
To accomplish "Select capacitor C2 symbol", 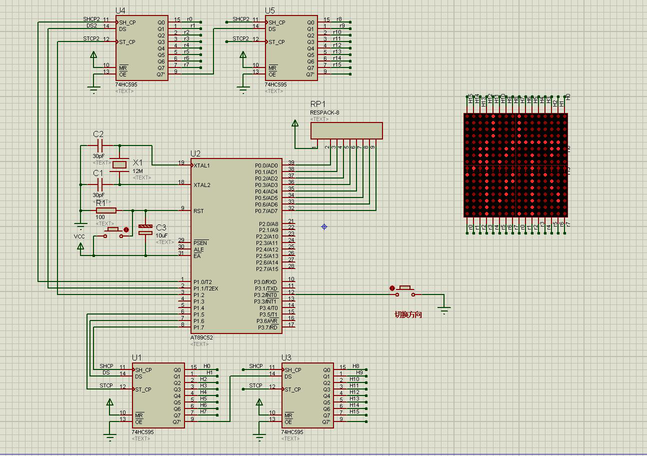I will click(100, 146).
